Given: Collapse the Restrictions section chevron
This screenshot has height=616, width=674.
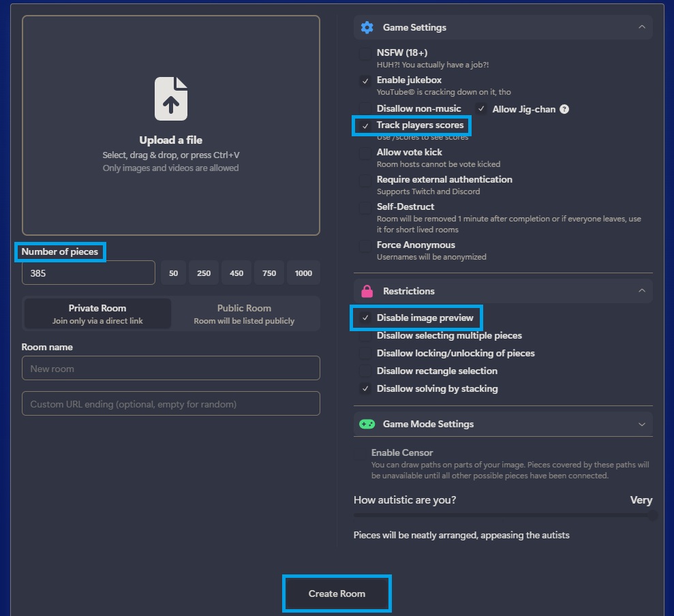Looking at the screenshot, I should pyautogui.click(x=642, y=290).
